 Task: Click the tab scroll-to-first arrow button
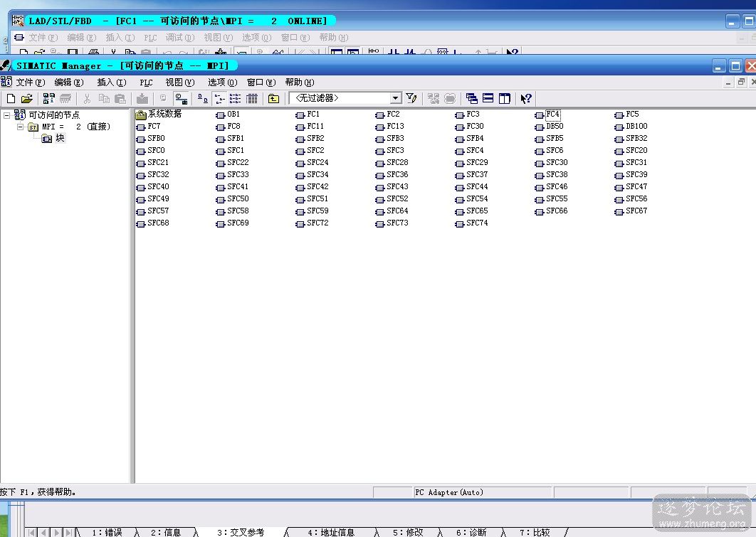(32, 532)
